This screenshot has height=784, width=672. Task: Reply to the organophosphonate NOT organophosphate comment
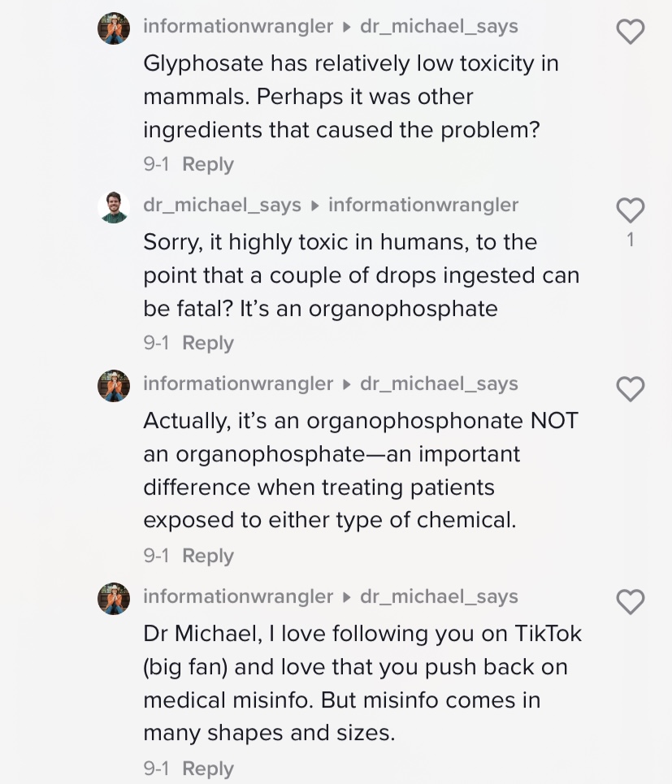[208, 556]
